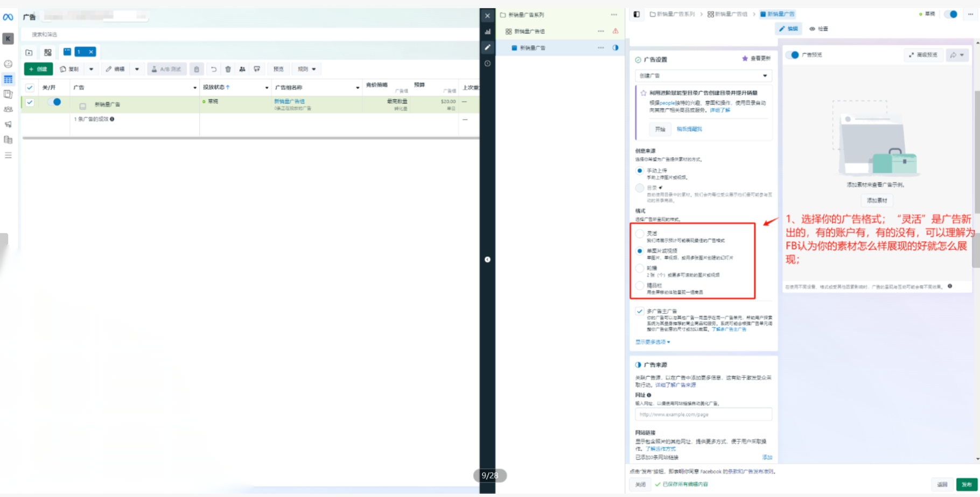
Task: Click the clipboard paste icon in toolbar
Action: (197, 69)
